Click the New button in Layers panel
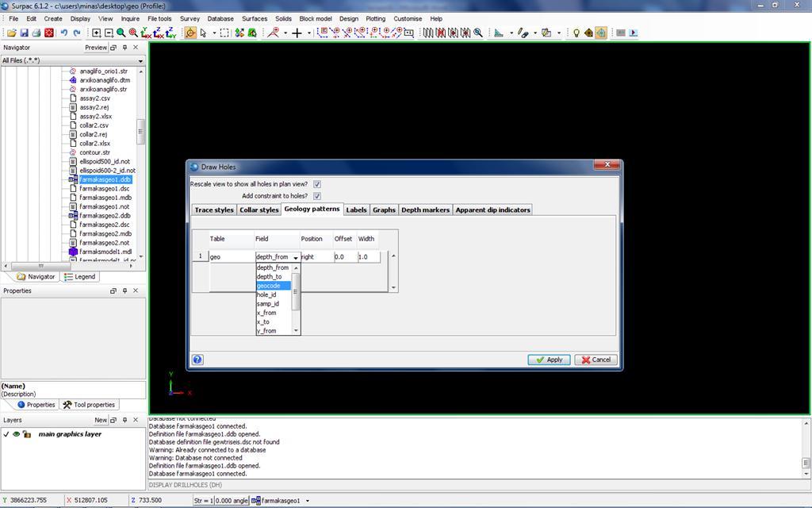This screenshot has height=508, width=812. 101,420
